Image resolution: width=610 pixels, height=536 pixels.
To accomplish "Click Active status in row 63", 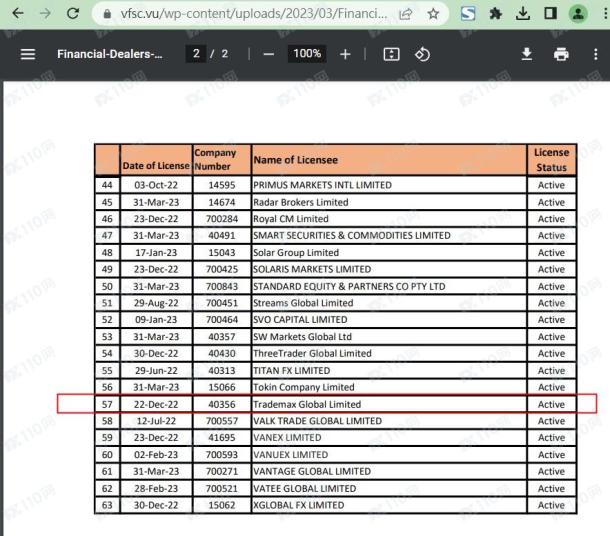I will 551,505.
